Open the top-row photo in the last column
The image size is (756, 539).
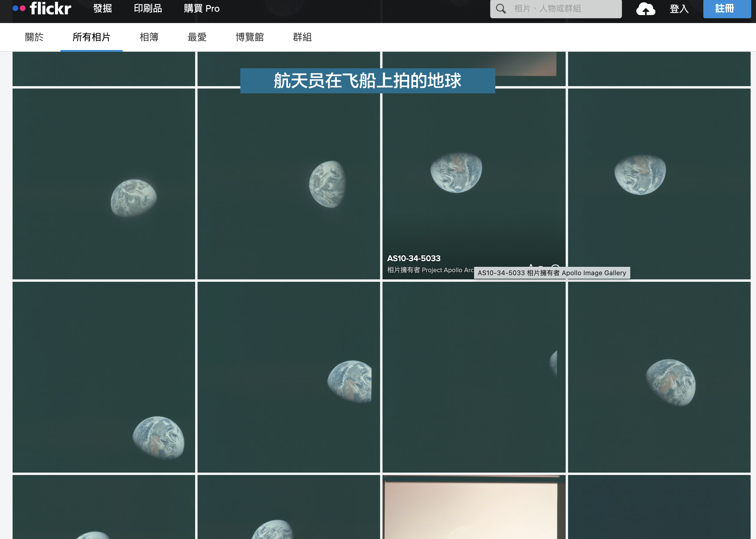pos(659,69)
